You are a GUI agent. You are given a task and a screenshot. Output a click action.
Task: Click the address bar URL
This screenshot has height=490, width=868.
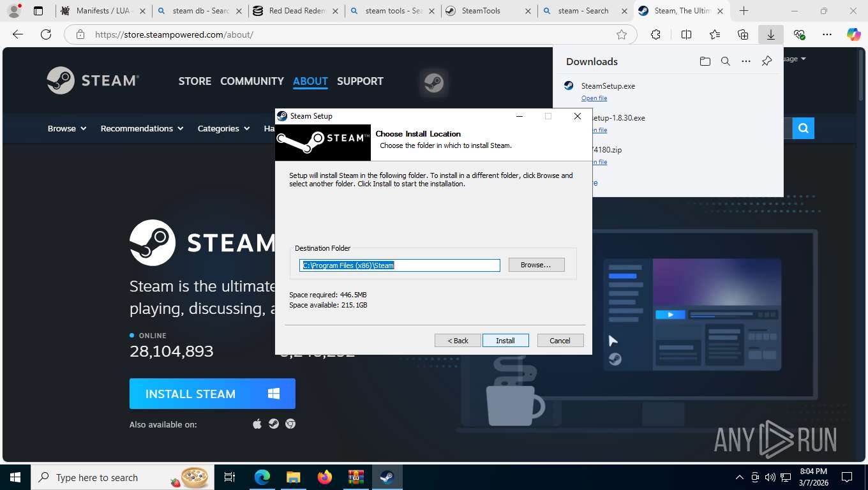(x=174, y=34)
